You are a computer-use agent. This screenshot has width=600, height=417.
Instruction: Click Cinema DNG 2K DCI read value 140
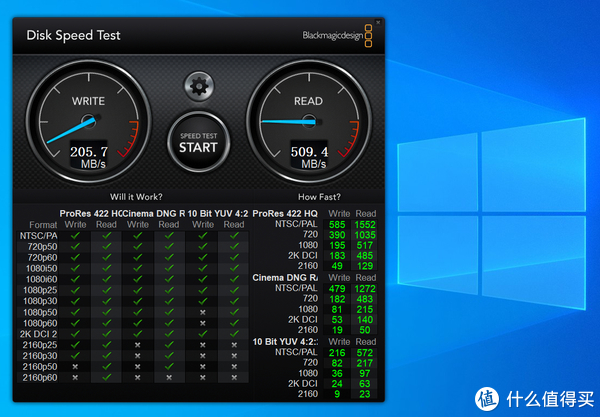click(365, 320)
